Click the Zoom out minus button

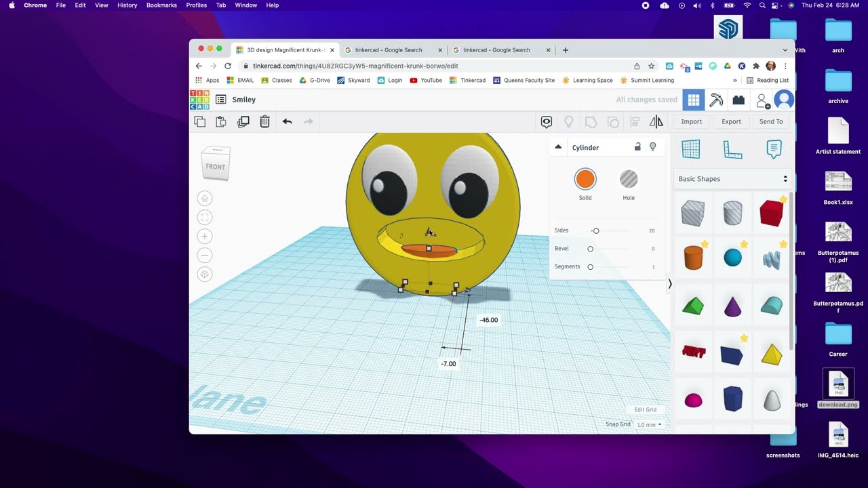205,255
